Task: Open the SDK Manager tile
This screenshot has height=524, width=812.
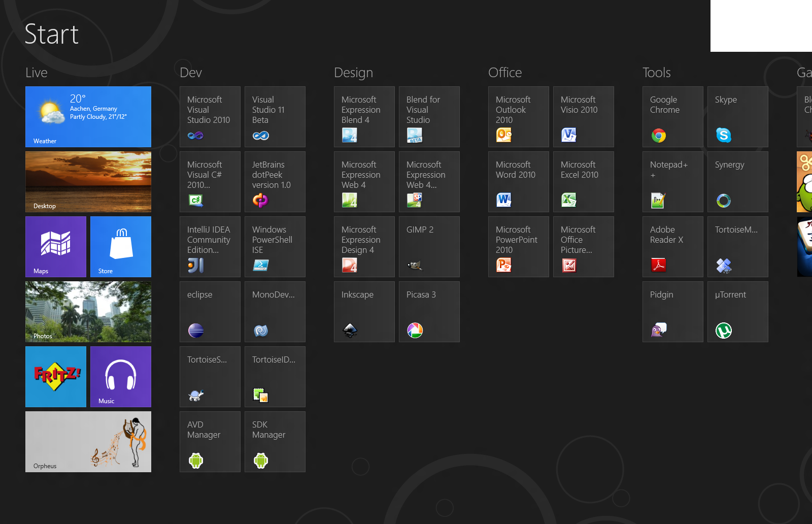Action: click(275, 442)
